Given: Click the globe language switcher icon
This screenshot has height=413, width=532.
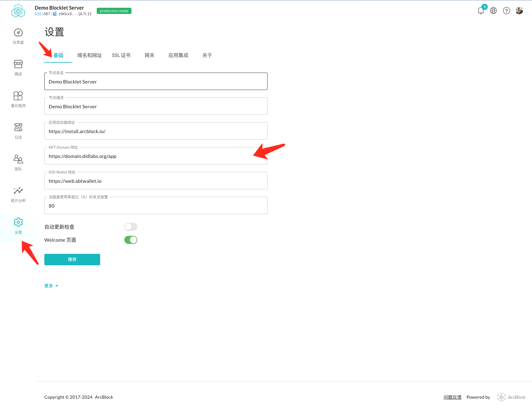Looking at the screenshot, I should coord(493,11).
